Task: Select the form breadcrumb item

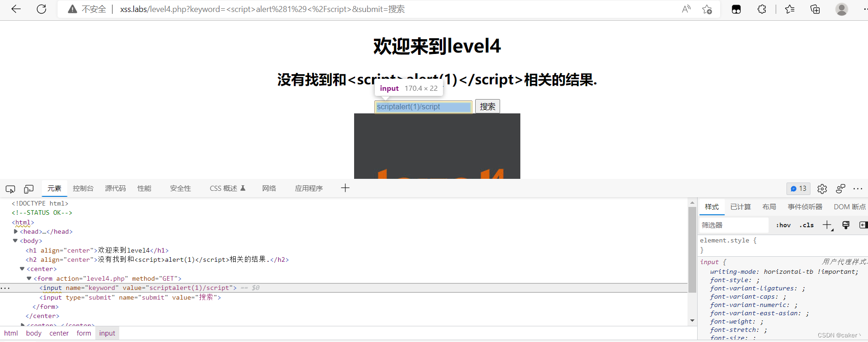Action: point(84,333)
